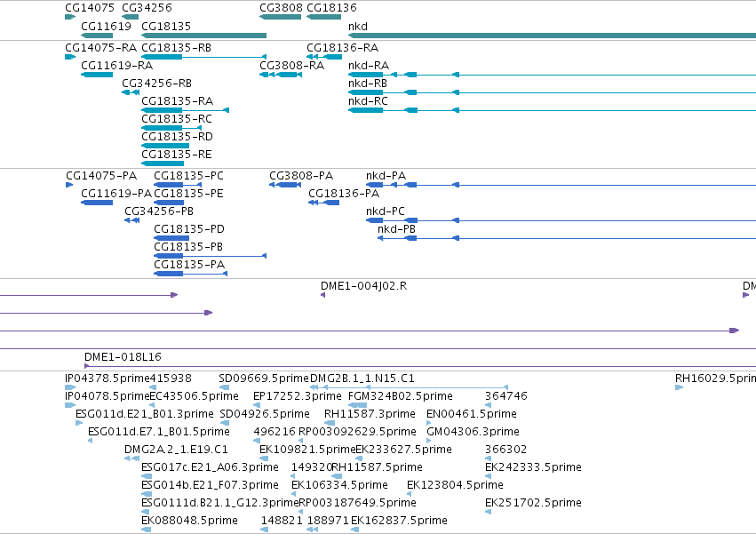Select EST ESG011d.E7.1_B01.5prime

coord(159,432)
